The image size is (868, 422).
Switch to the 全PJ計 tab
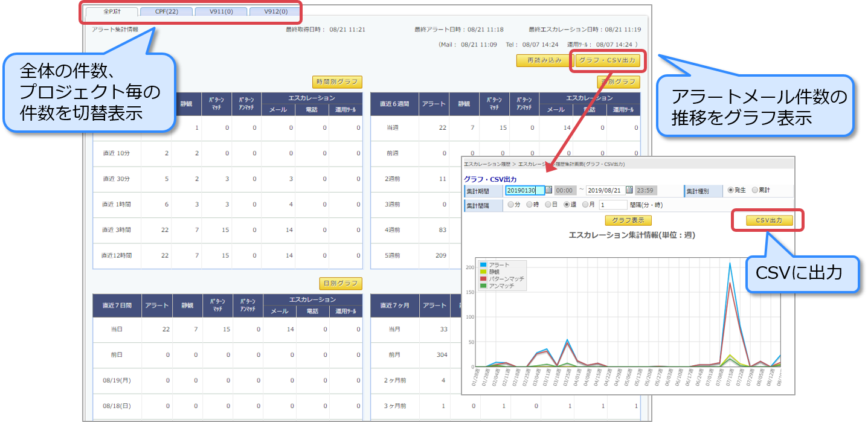point(112,11)
